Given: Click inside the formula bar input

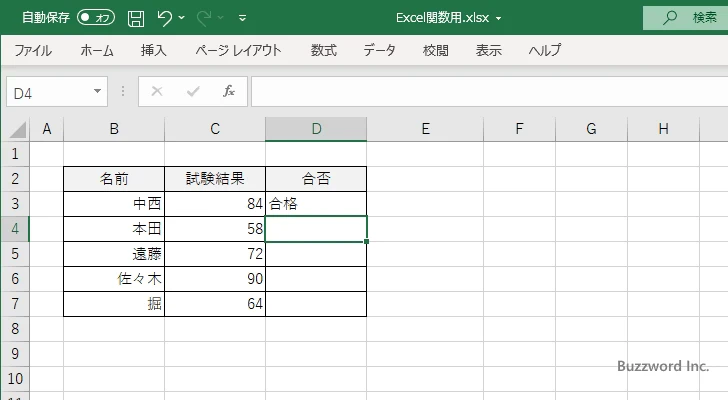Looking at the screenshot, I should 489,92.
